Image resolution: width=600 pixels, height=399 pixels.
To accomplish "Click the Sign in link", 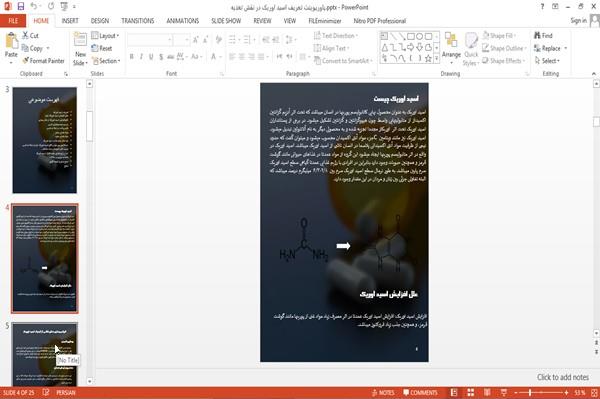I will (578, 21).
